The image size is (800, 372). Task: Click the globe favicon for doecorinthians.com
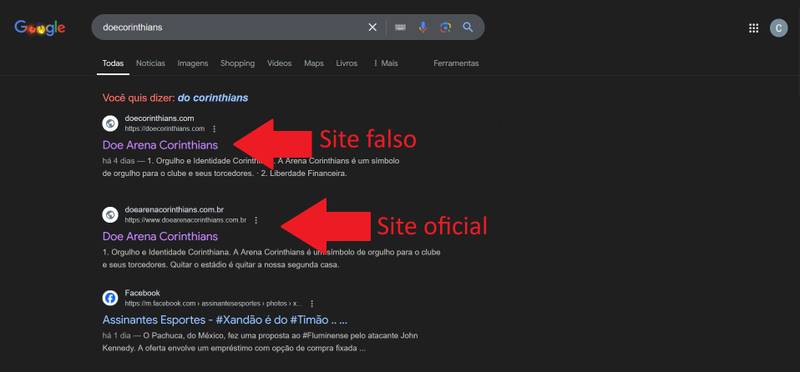point(110,123)
